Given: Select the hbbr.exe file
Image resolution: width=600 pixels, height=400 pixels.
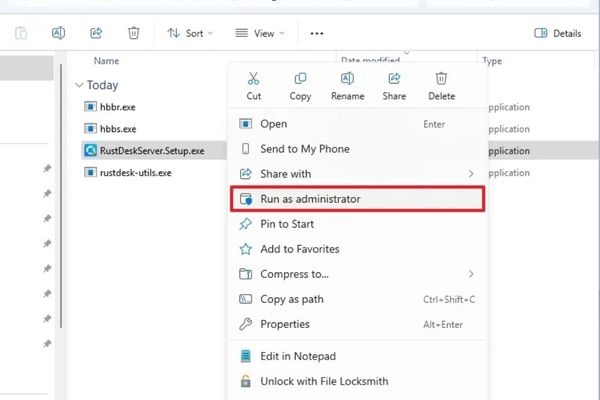Looking at the screenshot, I should tap(117, 107).
